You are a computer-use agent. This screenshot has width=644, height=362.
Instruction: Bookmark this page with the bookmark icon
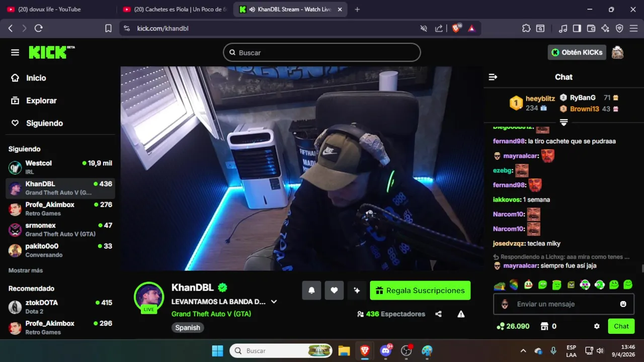click(108, 28)
